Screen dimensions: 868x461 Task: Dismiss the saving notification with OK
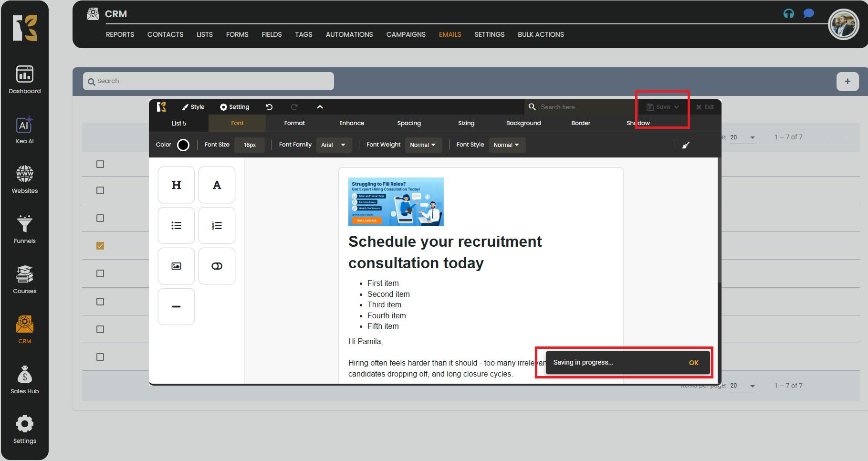click(693, 363)
